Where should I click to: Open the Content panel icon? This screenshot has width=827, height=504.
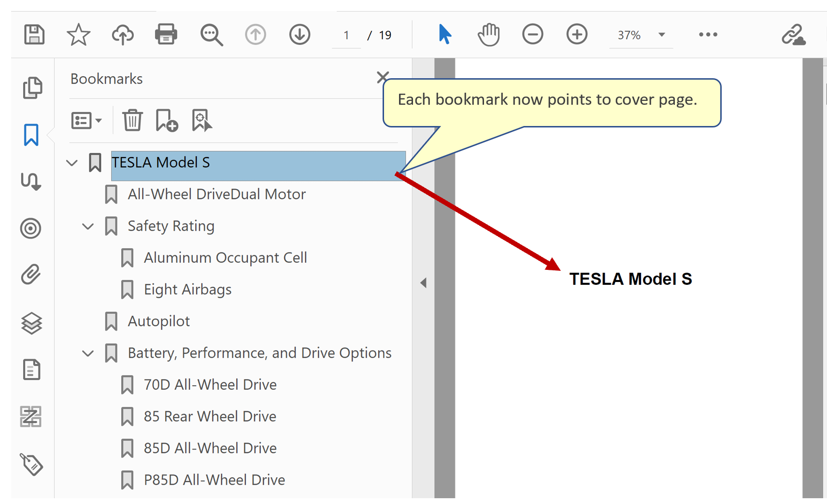[31, 370]
